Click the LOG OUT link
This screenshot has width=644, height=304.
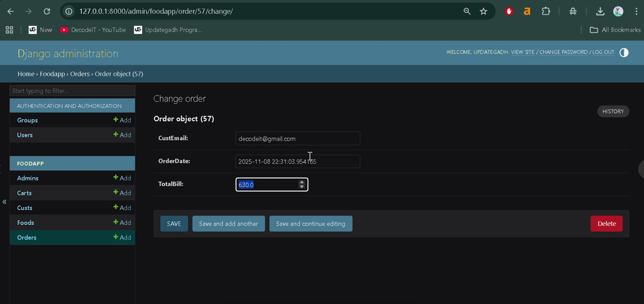click(x=603, y=52)
